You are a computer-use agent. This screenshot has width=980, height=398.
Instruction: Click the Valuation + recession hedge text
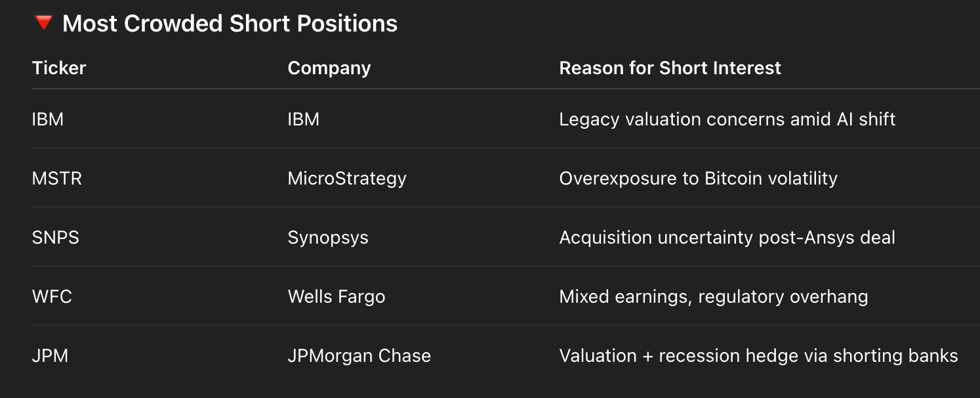[x=758, y=356]
